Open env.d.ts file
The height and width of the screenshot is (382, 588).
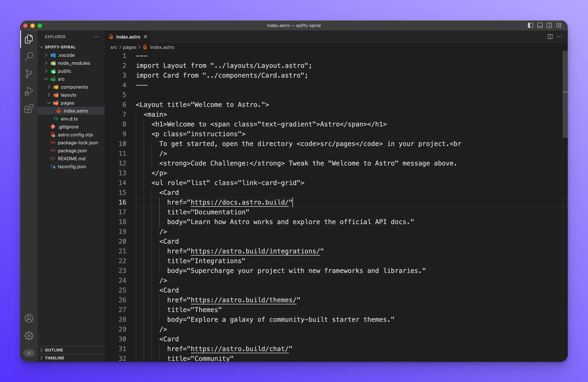[71, 119]
